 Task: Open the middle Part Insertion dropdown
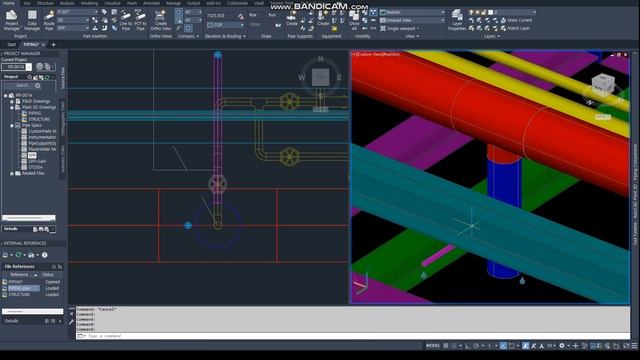click(x=73, y=20)
